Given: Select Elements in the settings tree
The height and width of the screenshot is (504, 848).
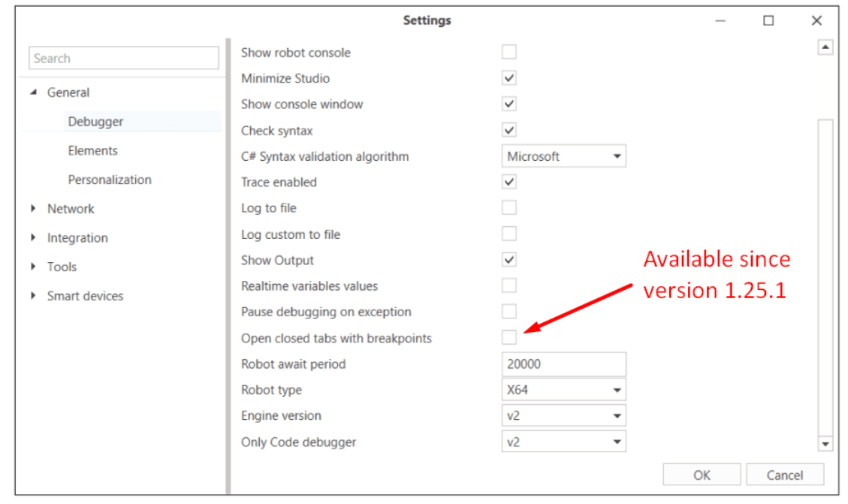Looking at the screenshot, I should click(x=92, y=150).
